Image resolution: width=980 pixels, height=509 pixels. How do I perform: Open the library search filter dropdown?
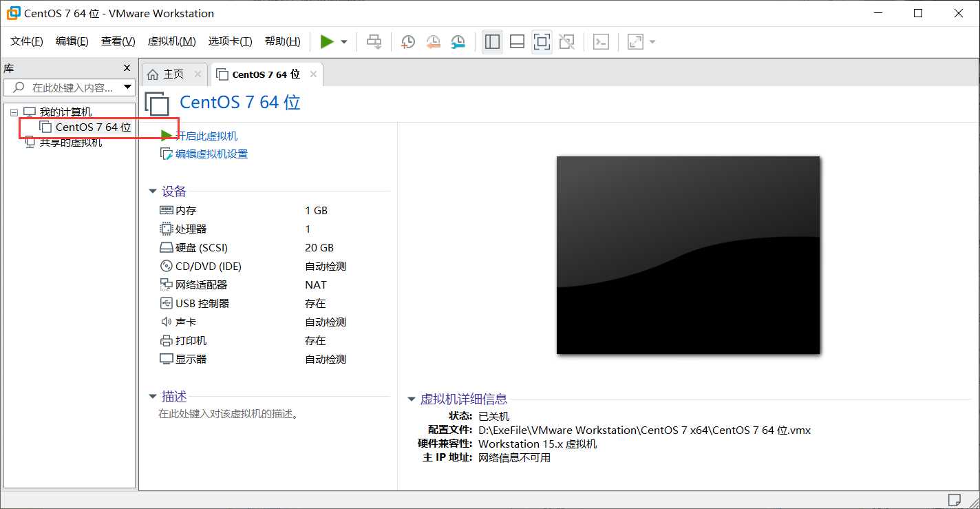click(x=127, y=87)
